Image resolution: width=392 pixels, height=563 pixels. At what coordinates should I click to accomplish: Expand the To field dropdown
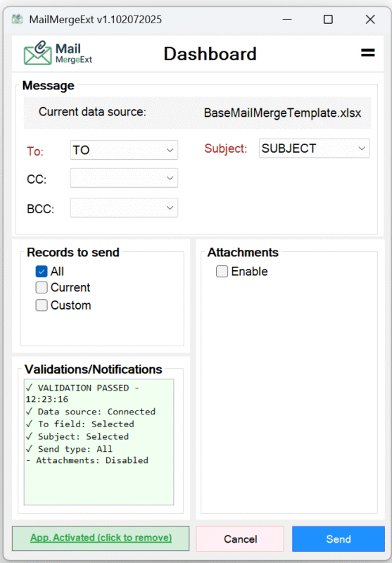point(124,150)
